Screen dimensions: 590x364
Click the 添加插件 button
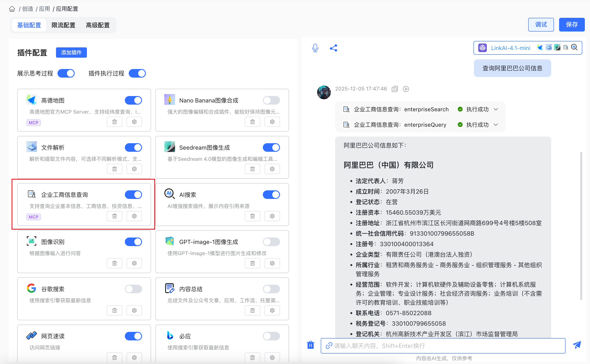[x=71, y=53]
